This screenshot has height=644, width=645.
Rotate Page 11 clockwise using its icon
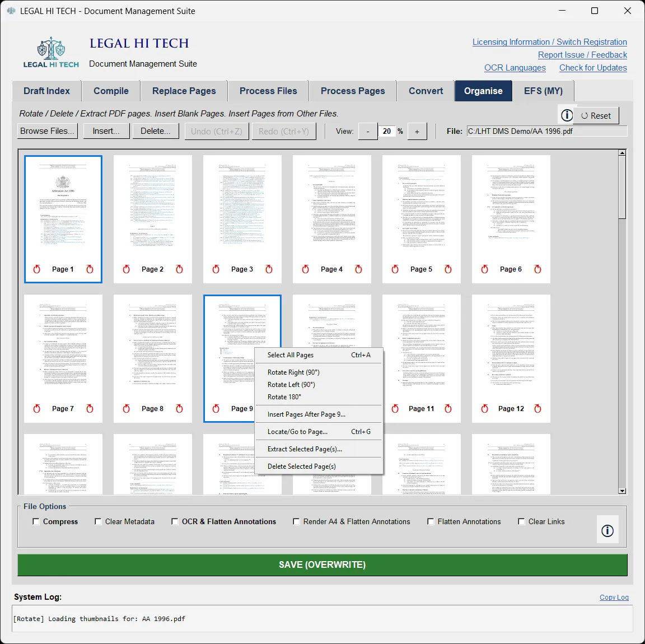click(448, 409)
